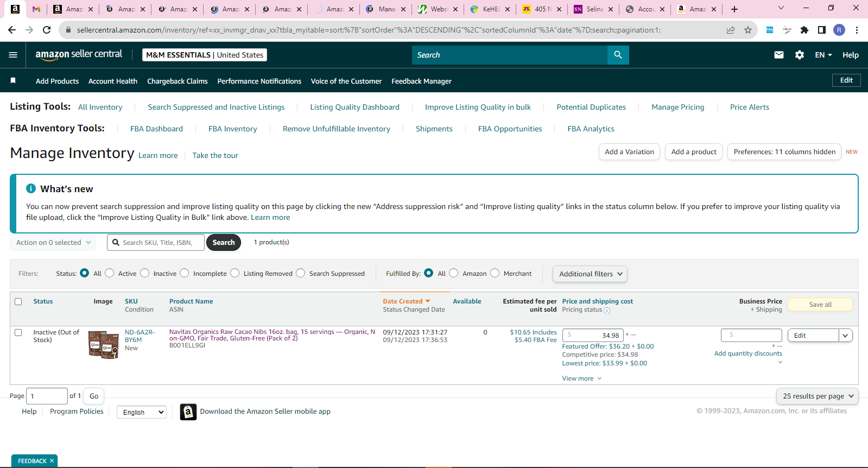Screen dimensions: 868x468
Task: Open Account Health in navigation bar
Action: (113, 81)
